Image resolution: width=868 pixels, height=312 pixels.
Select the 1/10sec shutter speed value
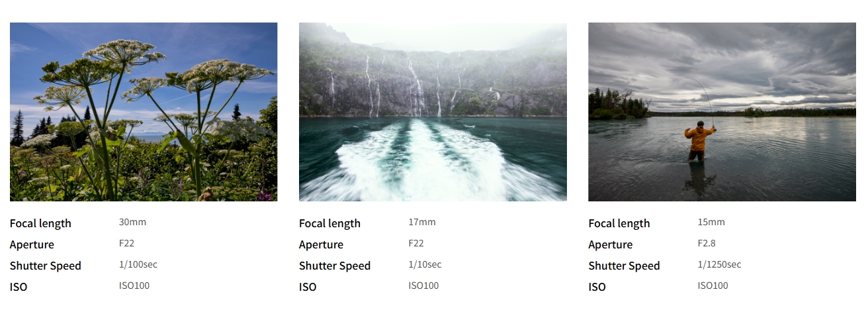[x=425, y=264]
